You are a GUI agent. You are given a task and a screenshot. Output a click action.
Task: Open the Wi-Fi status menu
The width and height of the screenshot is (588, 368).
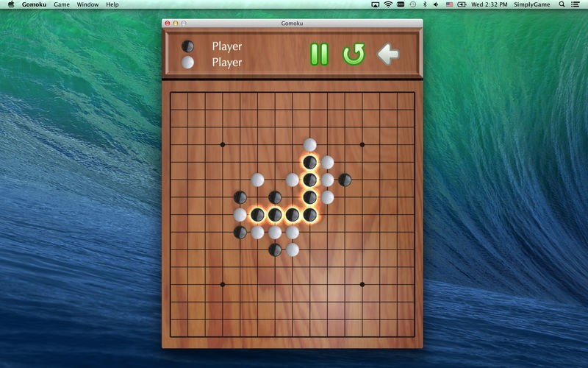pos(387,4)
